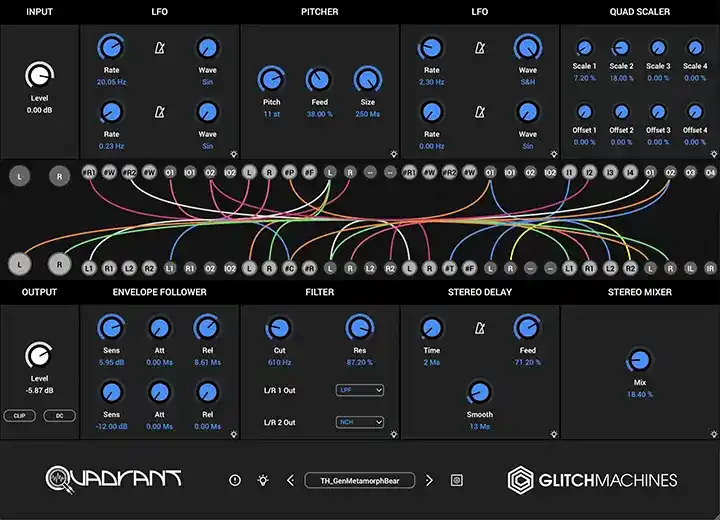Click the Filter Res knob

pyautogui.click(x=360, y=328)
